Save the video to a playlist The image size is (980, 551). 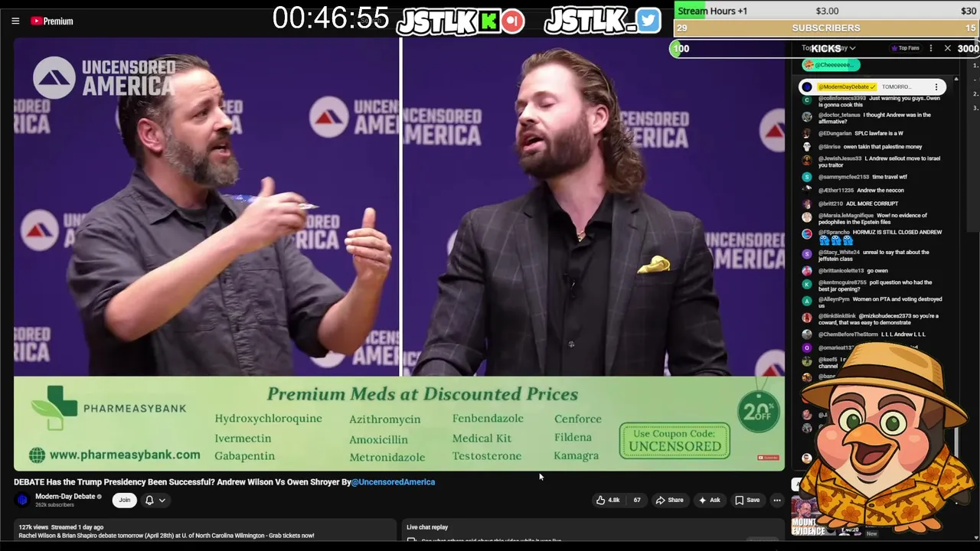click(x=747, y=500)
